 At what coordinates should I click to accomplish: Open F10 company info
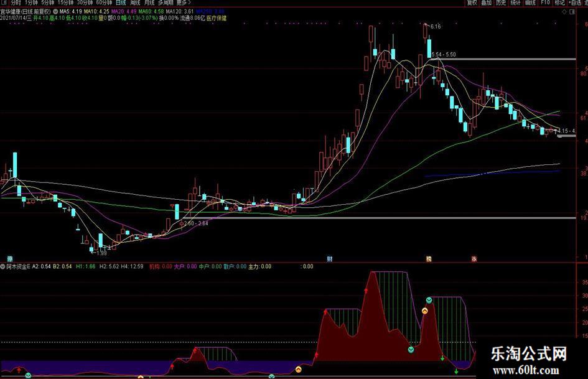545,2
